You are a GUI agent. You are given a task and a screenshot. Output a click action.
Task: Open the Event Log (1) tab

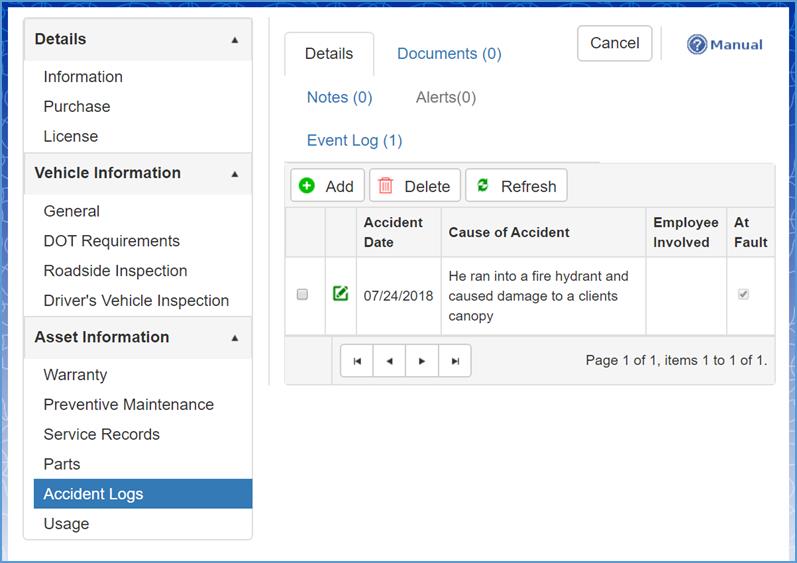point(354,140)
